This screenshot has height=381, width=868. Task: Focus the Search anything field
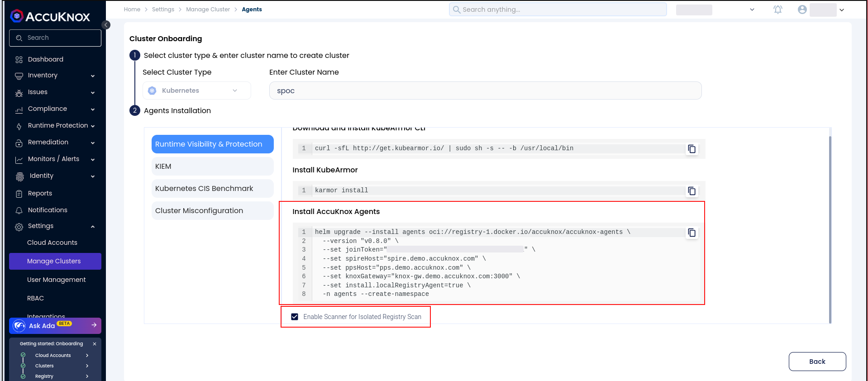pos(558,10)
